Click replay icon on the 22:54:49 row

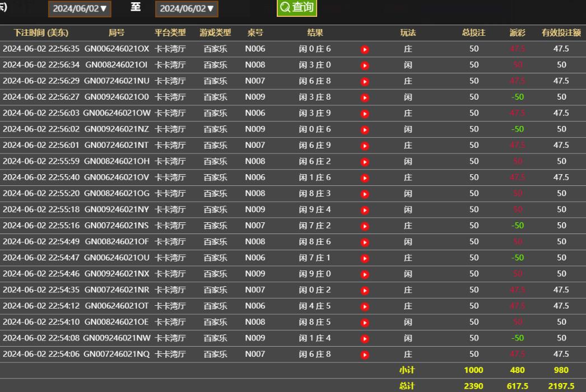(x=365, y=242)
